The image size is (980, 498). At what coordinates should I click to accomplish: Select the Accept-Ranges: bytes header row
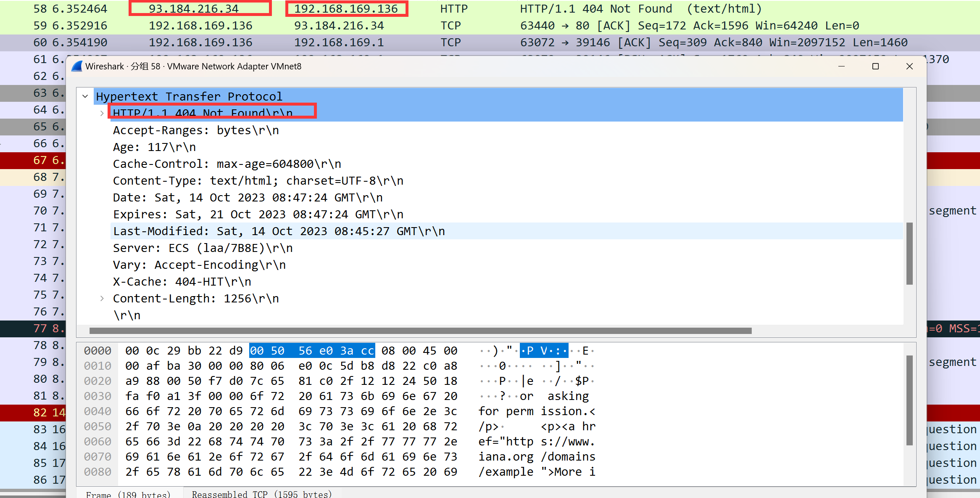coord(506,130)
